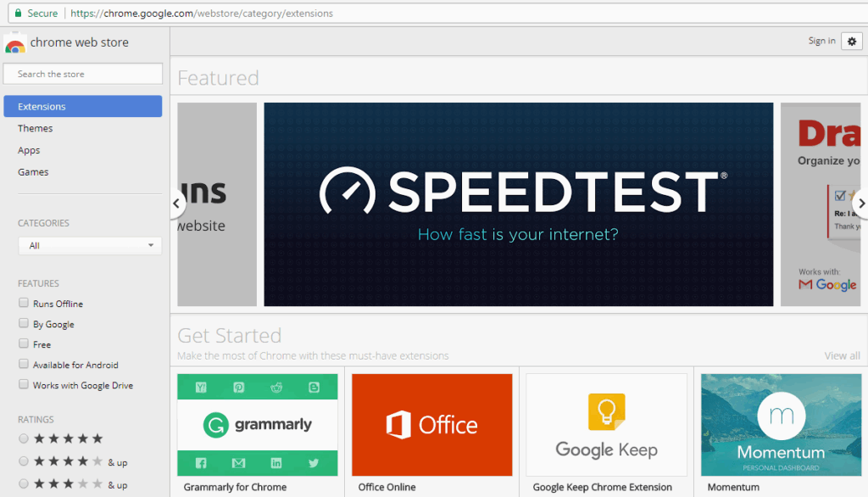Click the Chrome Web Store logo icon
Screen dimensions: 868x497
point(15,44)
